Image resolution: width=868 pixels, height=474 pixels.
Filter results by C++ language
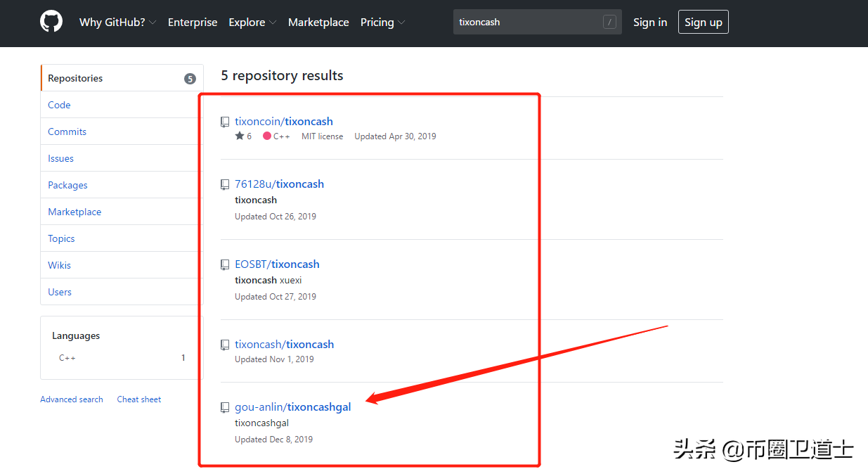click(x=122, y=358)
